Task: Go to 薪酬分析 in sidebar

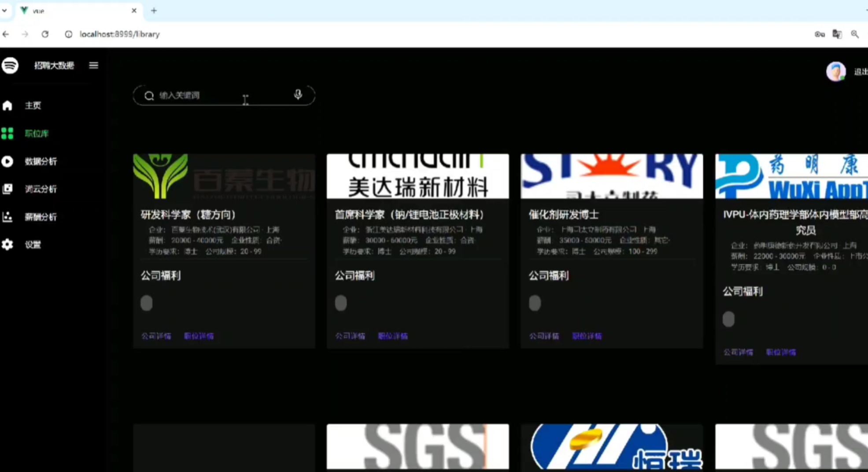Action: (41, 217)
